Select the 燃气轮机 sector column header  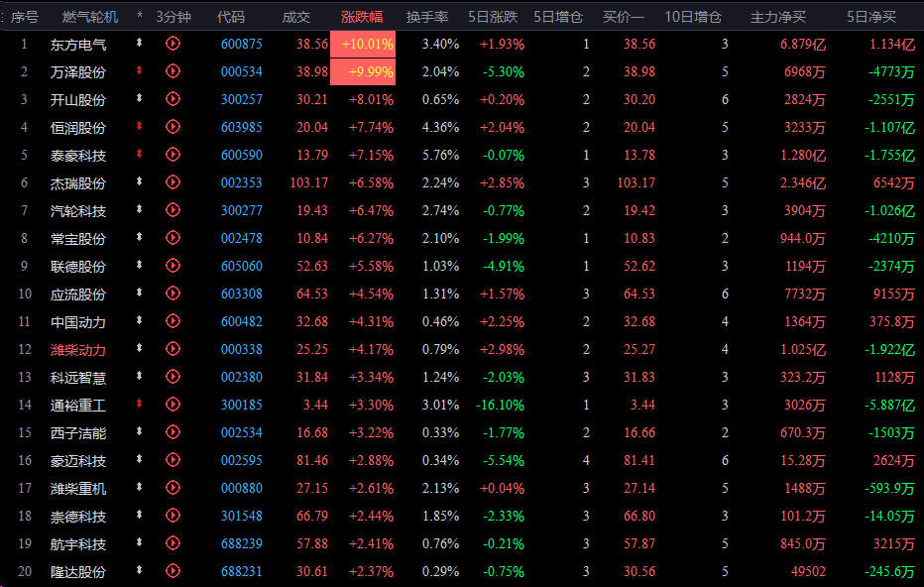(89, 17)
